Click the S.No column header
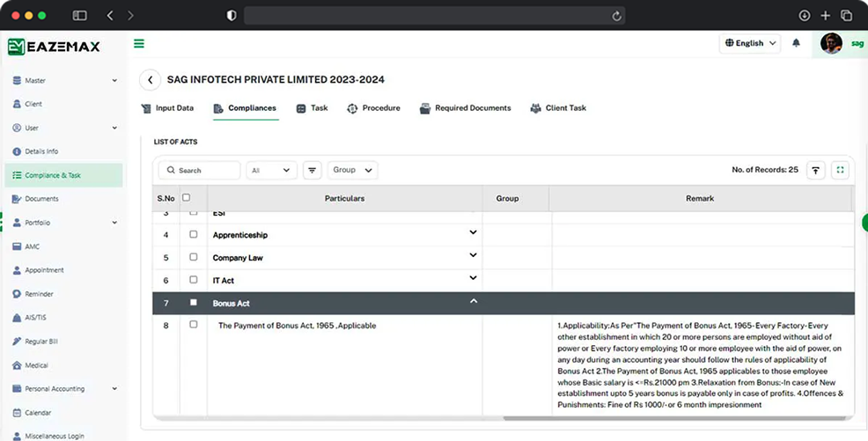The image size is (868, 441). coord(166,198)
